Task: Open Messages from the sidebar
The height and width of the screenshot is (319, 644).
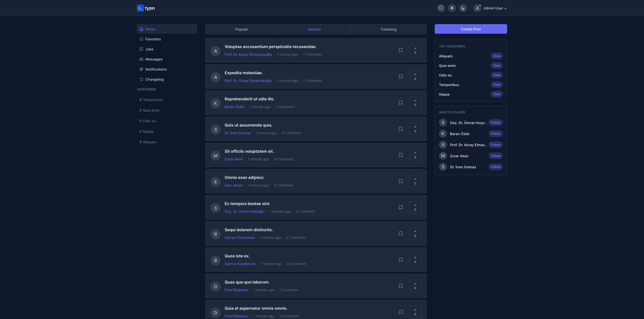Action: [x=153, y=59]
